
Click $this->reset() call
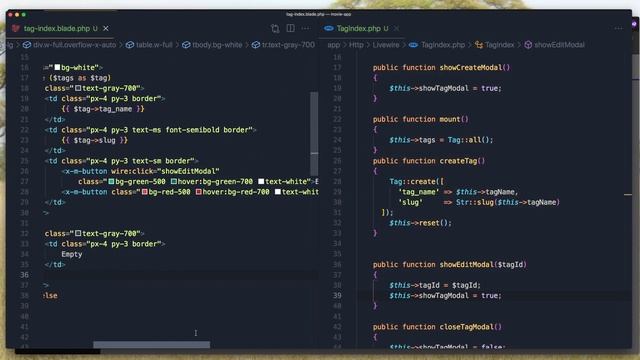420,223
